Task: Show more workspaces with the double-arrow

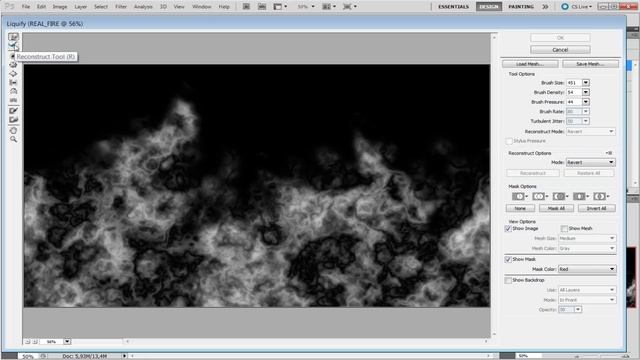Action: tap(545, 7)
